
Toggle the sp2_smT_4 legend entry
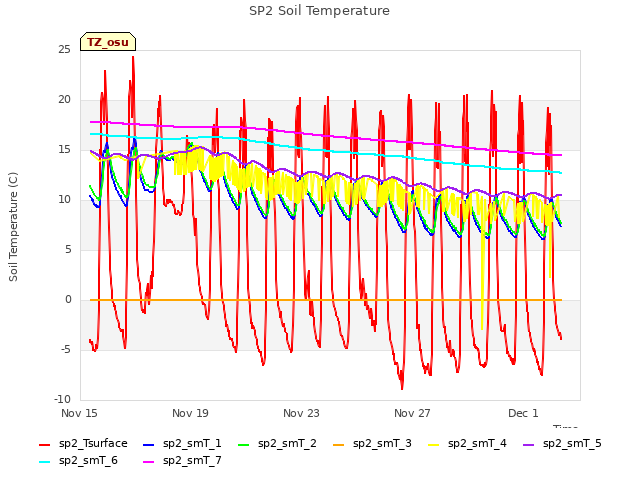(x=467, y=444)
